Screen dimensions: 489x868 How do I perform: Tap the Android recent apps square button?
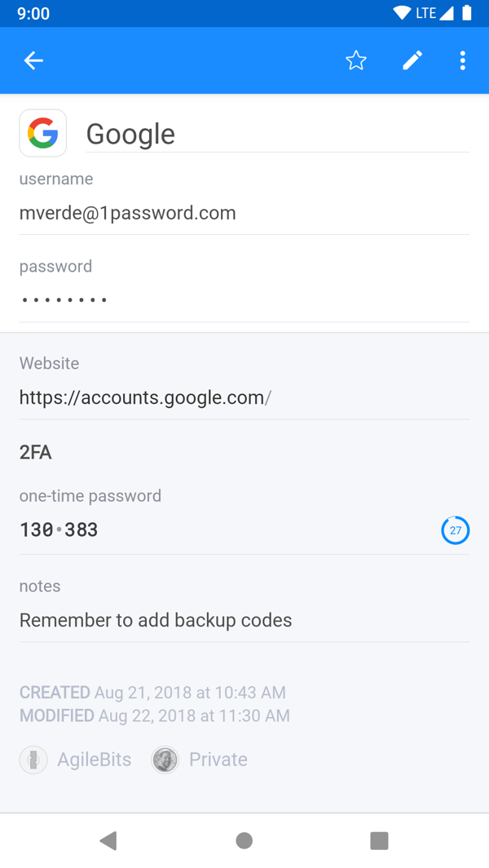point(379,840)
